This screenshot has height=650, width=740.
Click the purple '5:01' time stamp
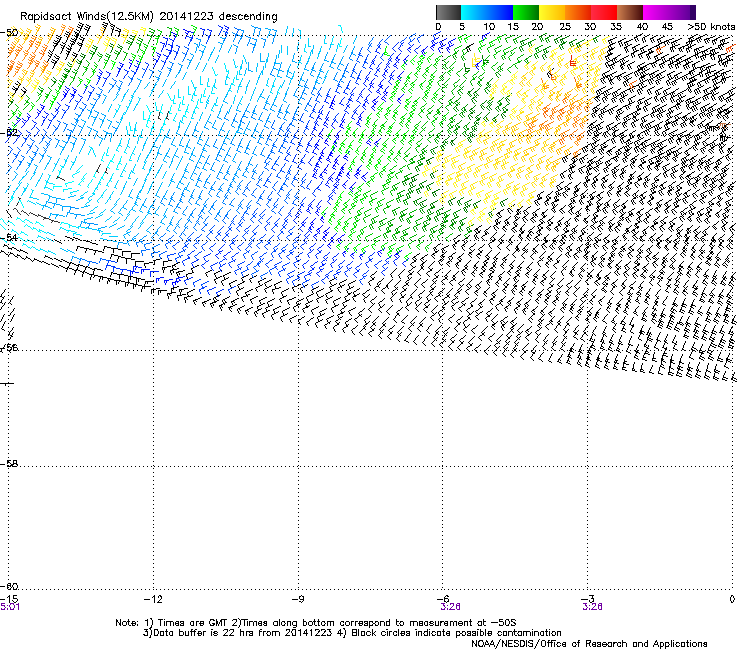click(x=10, y=607)
